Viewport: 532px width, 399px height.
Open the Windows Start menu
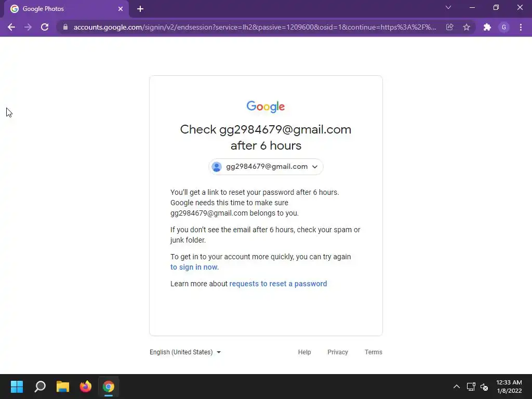pyautogui.click(x=17, y=387)
